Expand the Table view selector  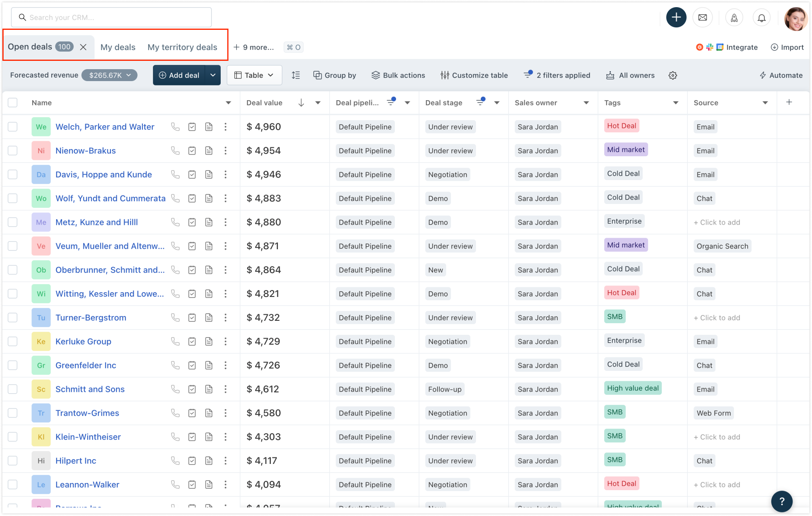pyautogui.click(x=254, y=75)
